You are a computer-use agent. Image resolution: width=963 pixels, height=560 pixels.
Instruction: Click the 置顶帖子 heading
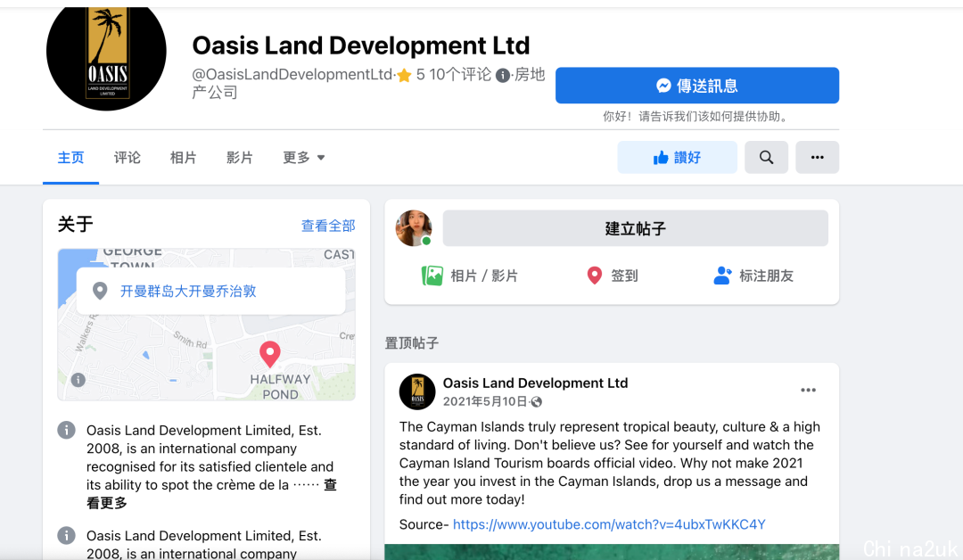pyautogui.click(x=411, y=343)
